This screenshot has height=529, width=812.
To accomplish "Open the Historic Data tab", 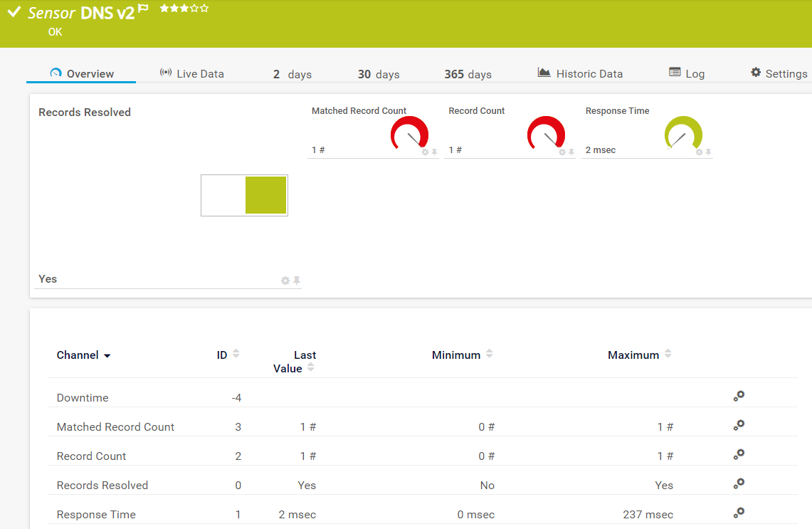I will coord(581,73).
